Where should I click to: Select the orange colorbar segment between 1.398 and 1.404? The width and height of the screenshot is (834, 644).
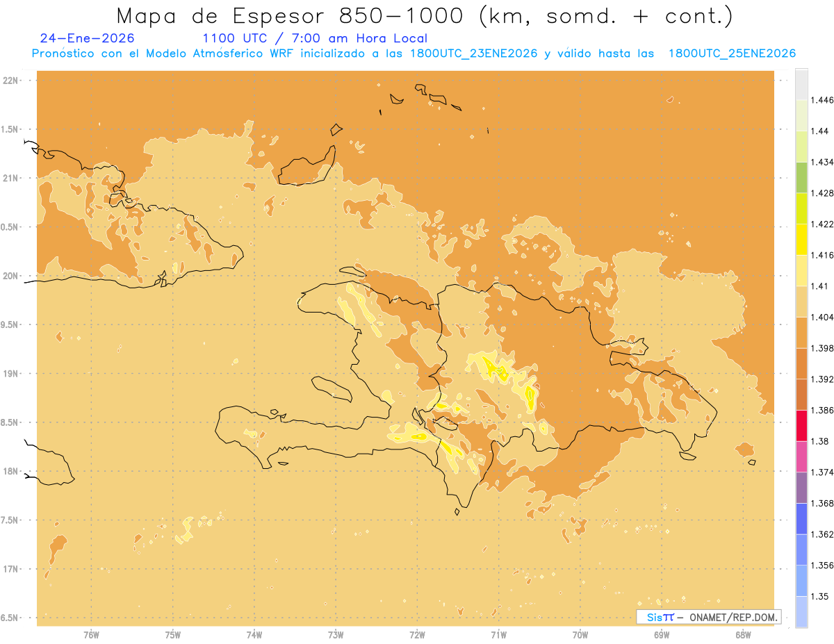(x=801, y=332)
